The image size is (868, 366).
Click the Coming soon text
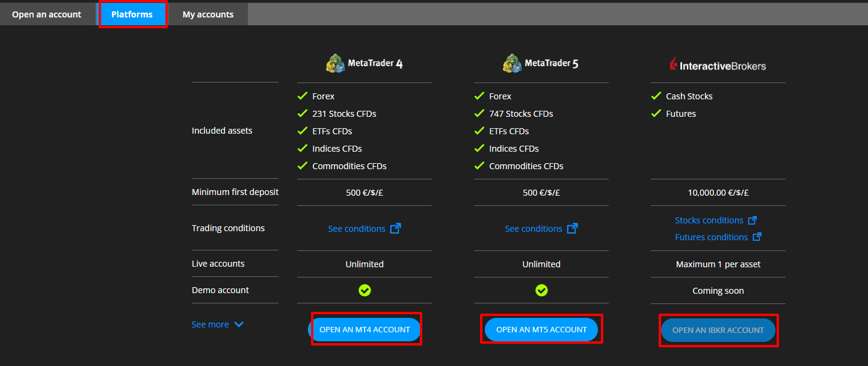718,291
